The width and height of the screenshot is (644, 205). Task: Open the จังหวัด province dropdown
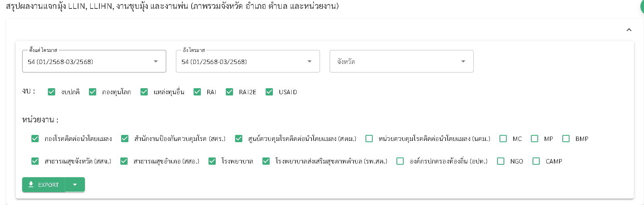pyautogui.click(x=401, y=62)
